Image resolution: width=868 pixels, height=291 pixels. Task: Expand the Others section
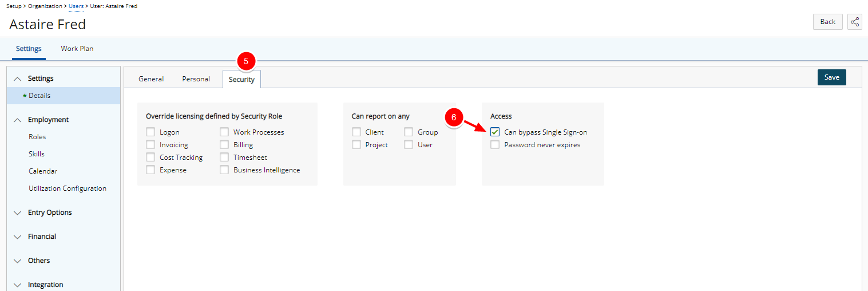[18, 261]
